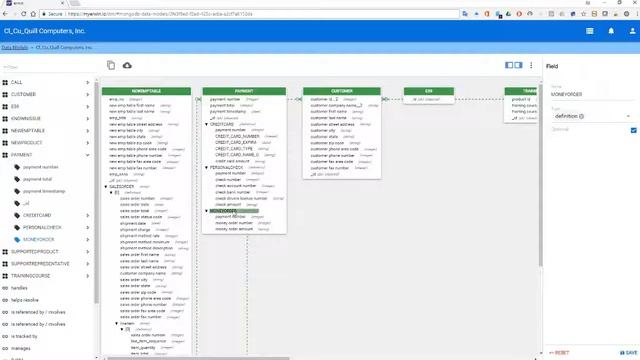Select 'money order amount' field in PAYMENT
The height and width of the screenshot is (360, 640).
234,229
